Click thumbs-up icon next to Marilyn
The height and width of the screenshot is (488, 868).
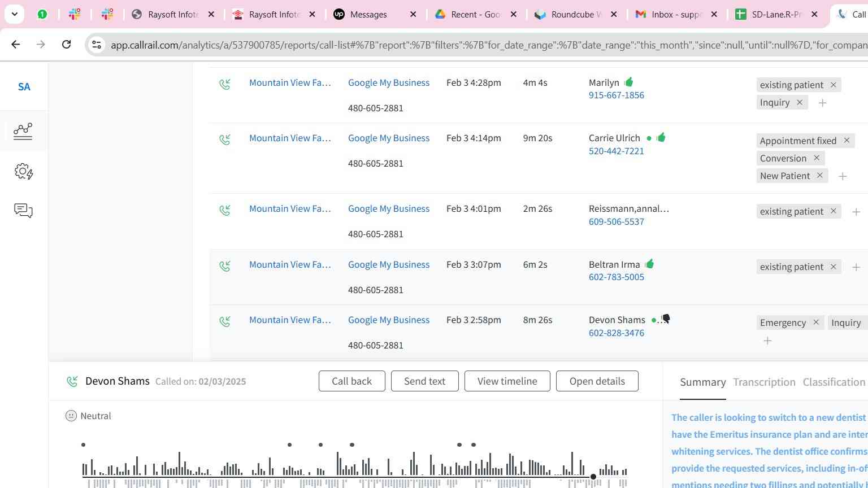pyautogui.click(x=629, y=82)
